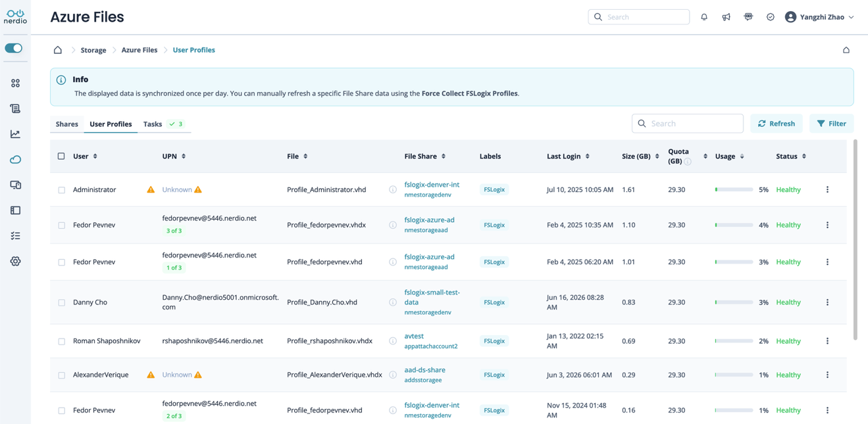Click warning icon next to AlexanderVerique user
This screenshot has width=868, height=424.
point(151,375)
